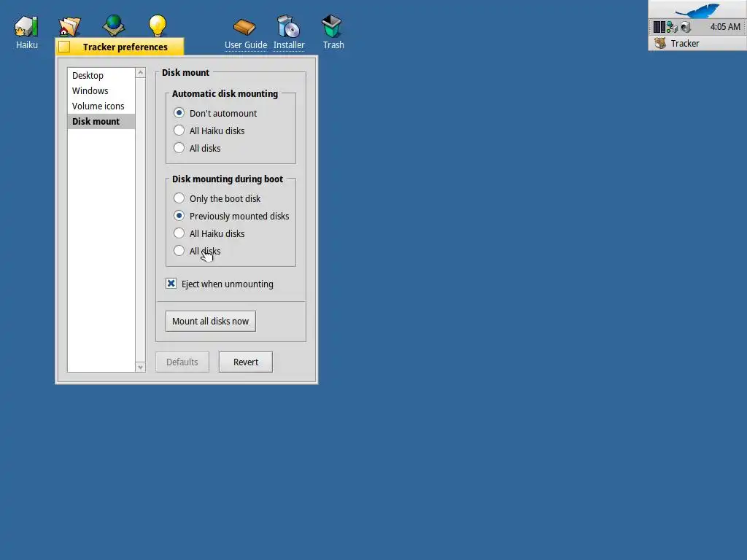Click the Defaults button
Screen dimensions: 747x560
pyautogui.click(x=182, y=362)
